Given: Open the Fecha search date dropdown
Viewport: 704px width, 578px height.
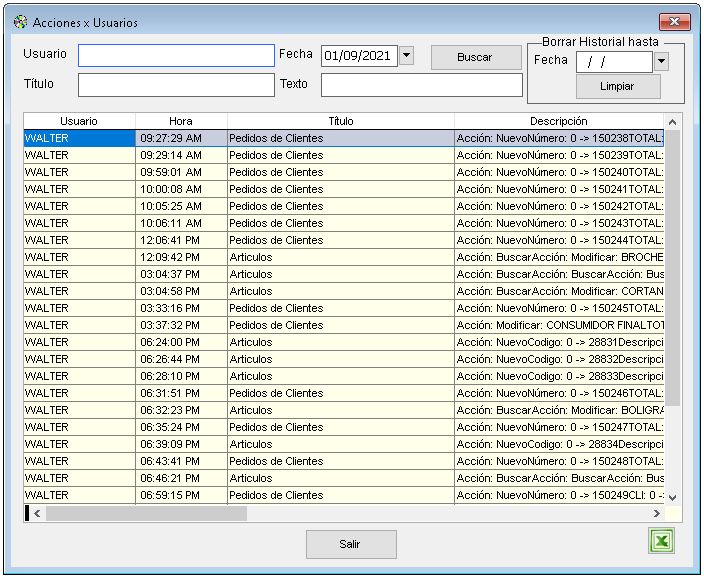Looking at the screenshot, I should 406,56.
